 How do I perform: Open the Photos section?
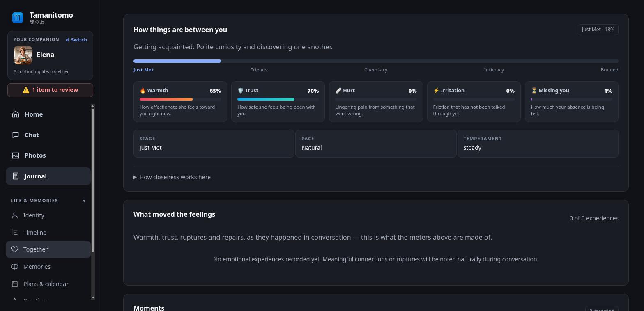(48, 155)
